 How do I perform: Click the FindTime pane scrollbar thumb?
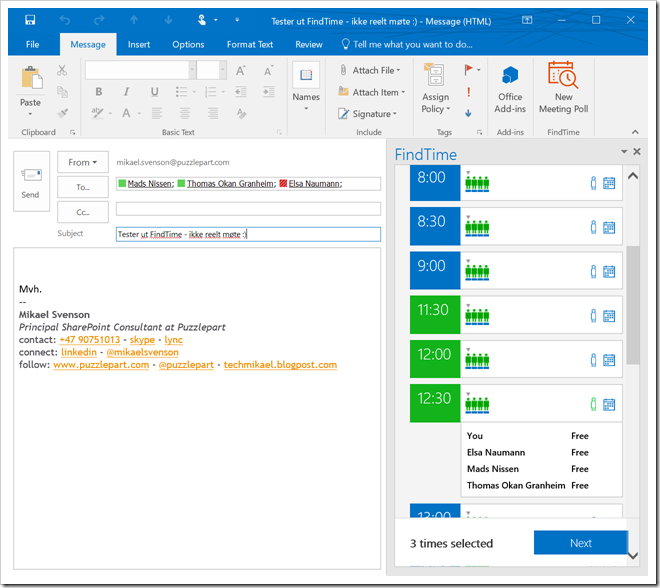coord(633,305)
